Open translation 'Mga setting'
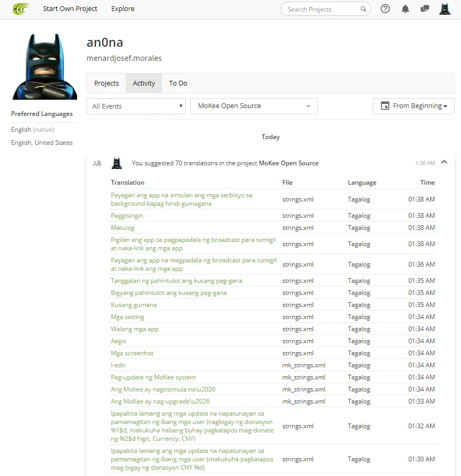Viewport: 461px width, 476px height. (x=127, y=317)
